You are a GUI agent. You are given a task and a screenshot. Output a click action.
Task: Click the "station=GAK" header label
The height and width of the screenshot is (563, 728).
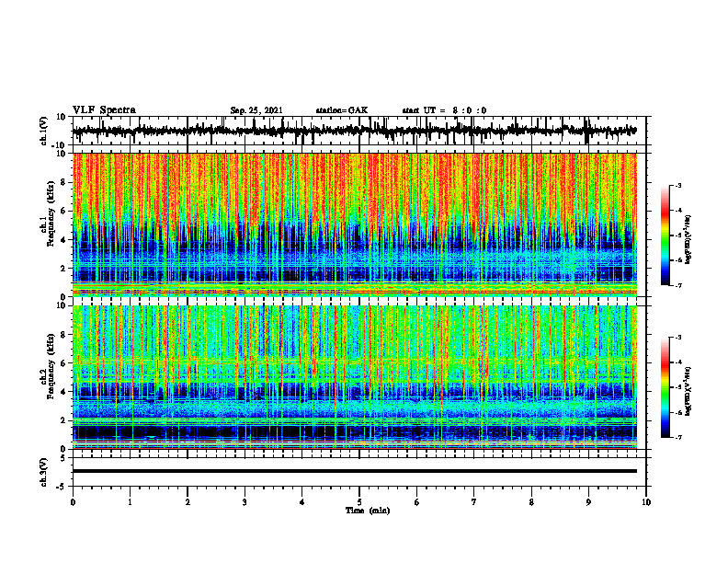pyautogui.click(x=342, y=110)
